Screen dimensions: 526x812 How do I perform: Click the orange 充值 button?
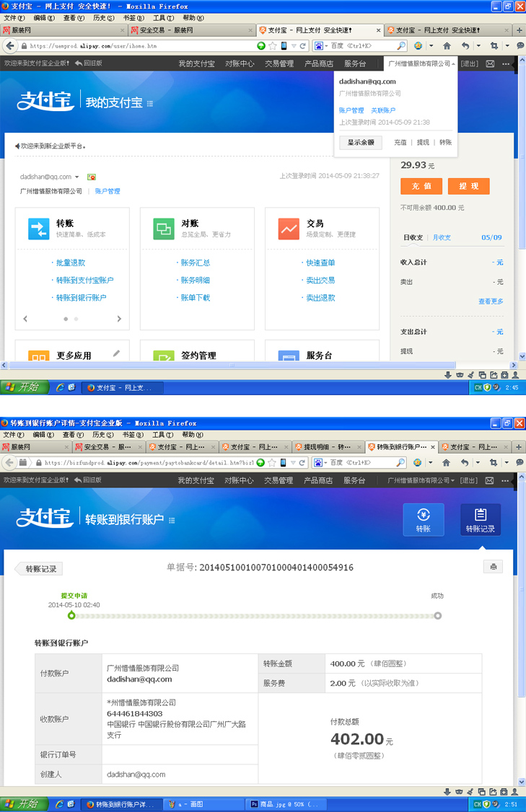pos(421,187)
